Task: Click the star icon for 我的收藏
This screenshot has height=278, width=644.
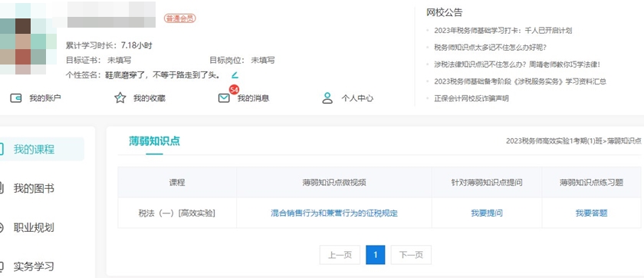Action: (120, 98)
